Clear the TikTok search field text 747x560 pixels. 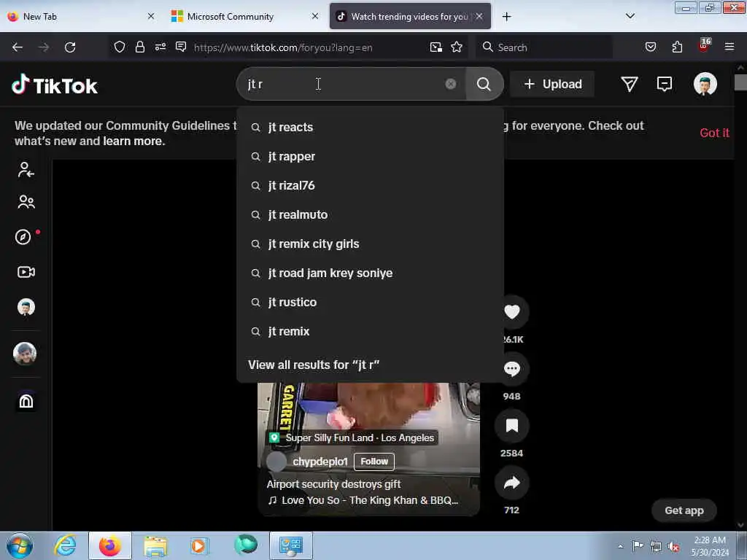point(450,85)
